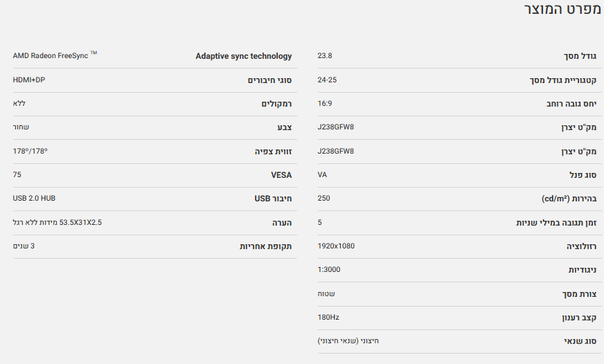604x364 pixels.
Task: Click the 23.8 screen size value
Action: click(x=324, y=55)
